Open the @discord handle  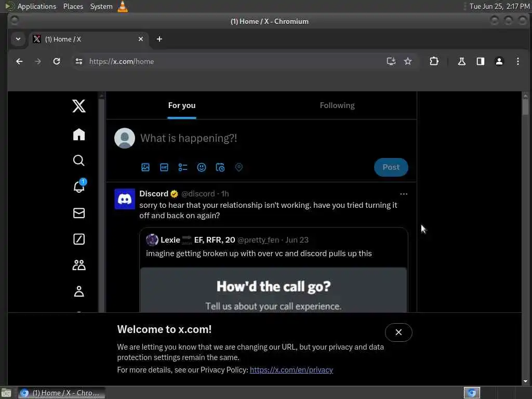(x=198, y=194)
